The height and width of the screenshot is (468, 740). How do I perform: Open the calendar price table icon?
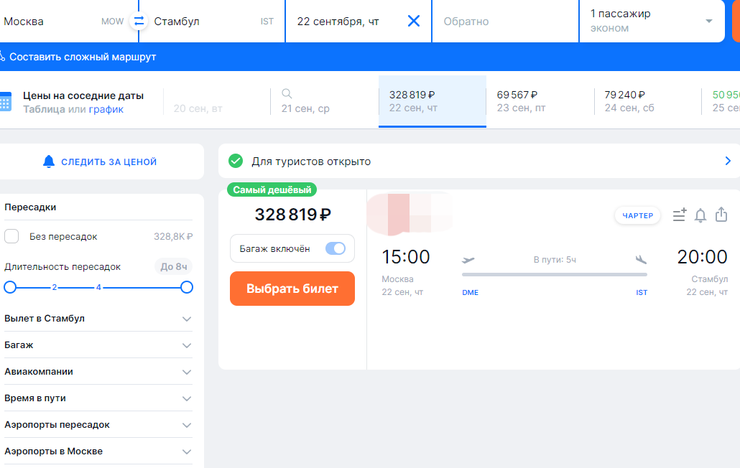click(5, 102)
